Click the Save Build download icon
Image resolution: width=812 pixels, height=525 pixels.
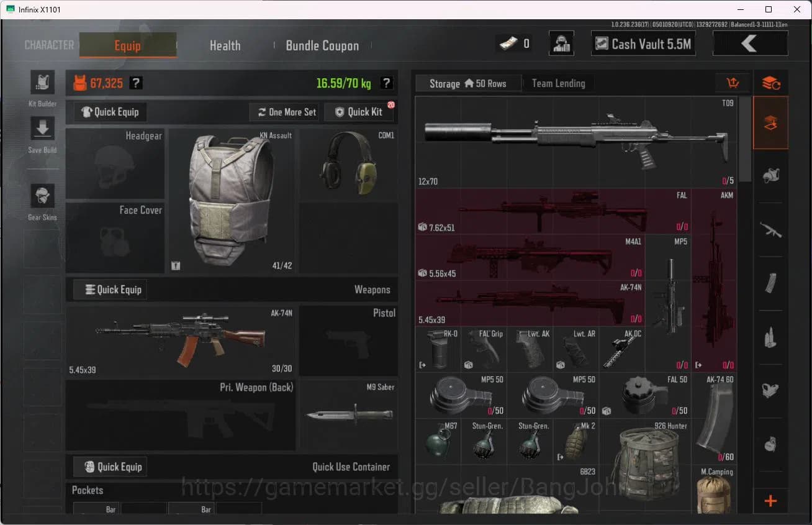[x=42, y=129]
